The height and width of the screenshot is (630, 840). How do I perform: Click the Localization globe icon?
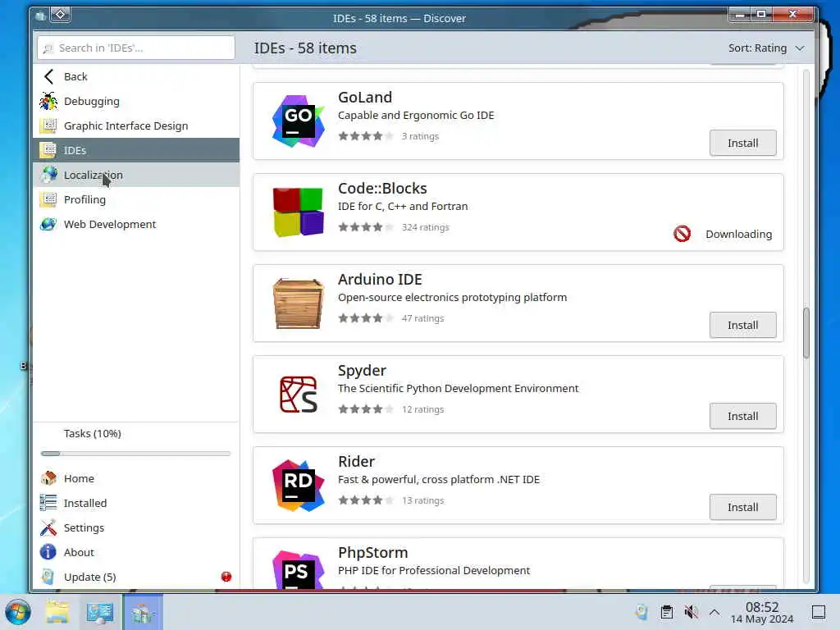48,175
